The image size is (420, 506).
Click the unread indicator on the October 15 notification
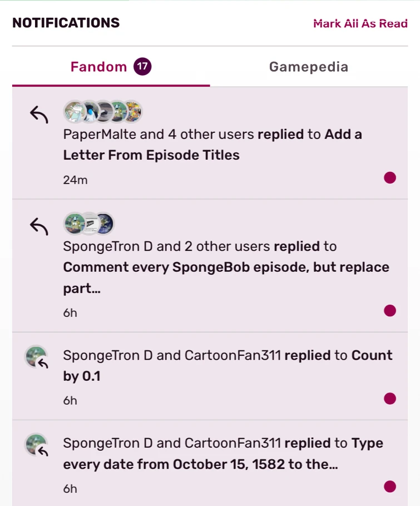click(391, 486)
